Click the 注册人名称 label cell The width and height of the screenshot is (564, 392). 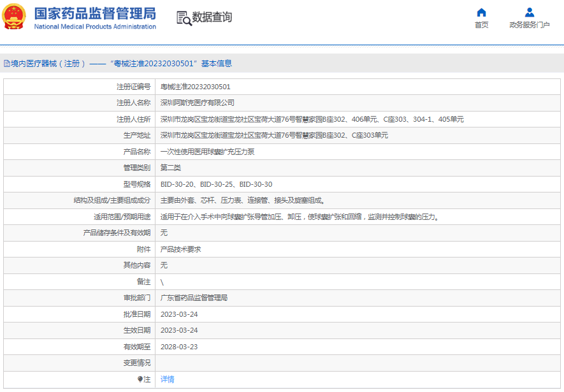point(80,103)
